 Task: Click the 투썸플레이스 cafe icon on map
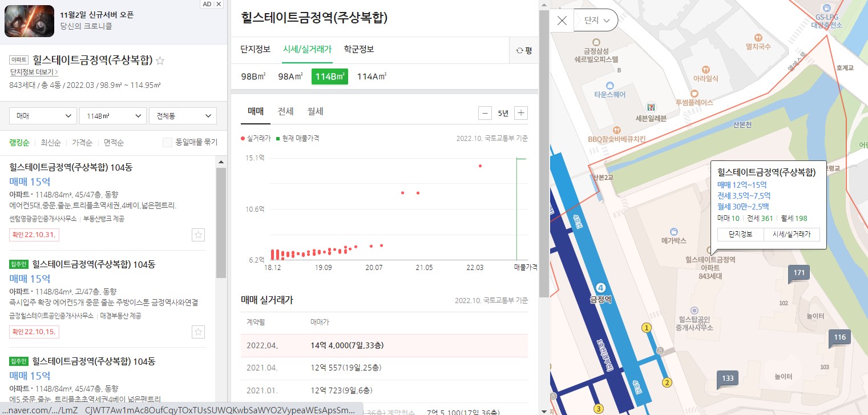[x=694, y=93]
